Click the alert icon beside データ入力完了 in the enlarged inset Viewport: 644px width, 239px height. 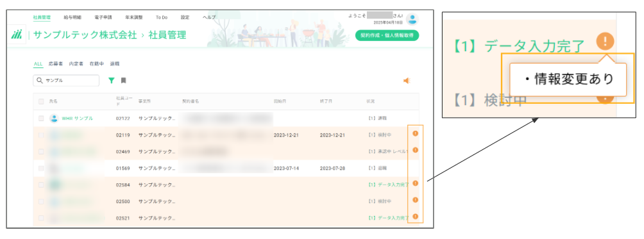[605, 42]
